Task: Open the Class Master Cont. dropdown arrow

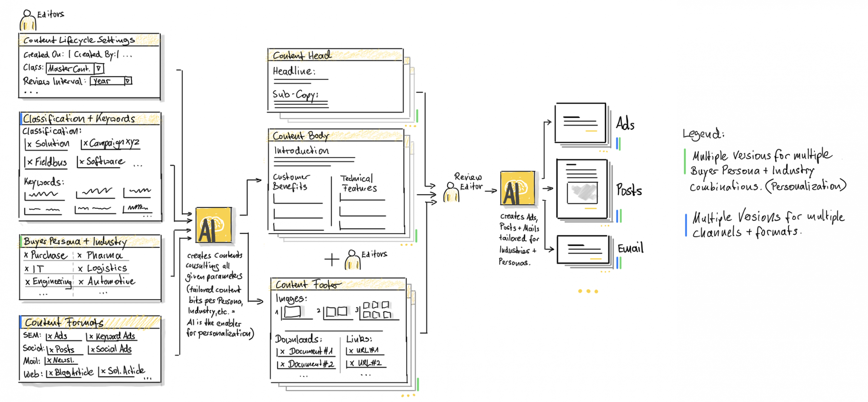Action: pyautogui.click(x=99, y=69)
